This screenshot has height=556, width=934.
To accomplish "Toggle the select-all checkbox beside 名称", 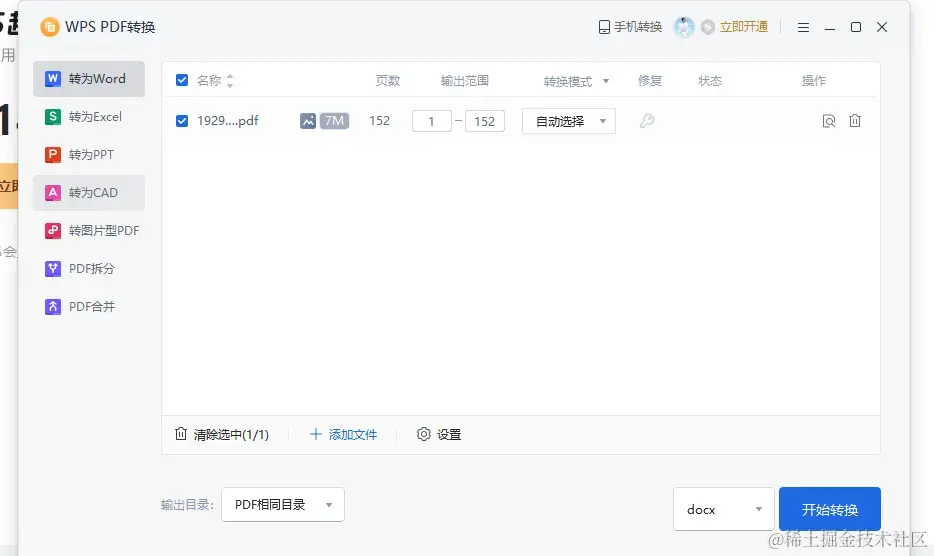I will pos(182,80).
